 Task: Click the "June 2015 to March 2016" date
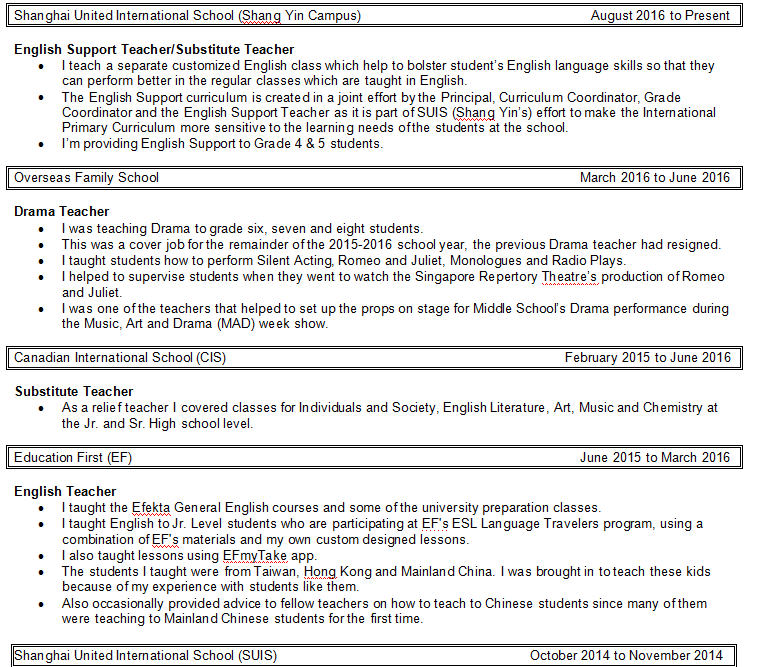[x=655, y=458]
